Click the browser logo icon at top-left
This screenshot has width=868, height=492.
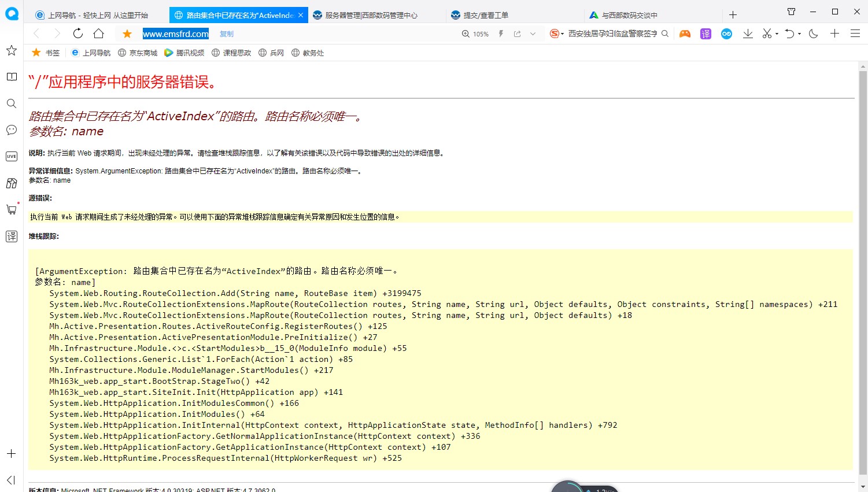pos(12,14)
